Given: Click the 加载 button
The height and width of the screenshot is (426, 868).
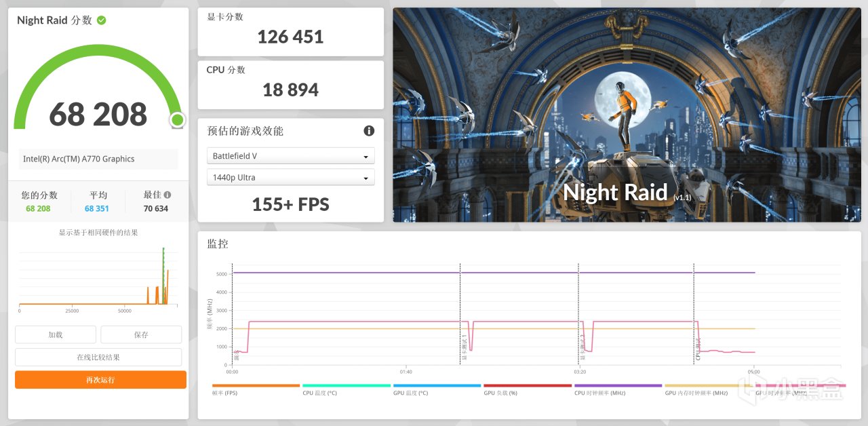Looking at the screenshot, I should (x=56, y=334).
